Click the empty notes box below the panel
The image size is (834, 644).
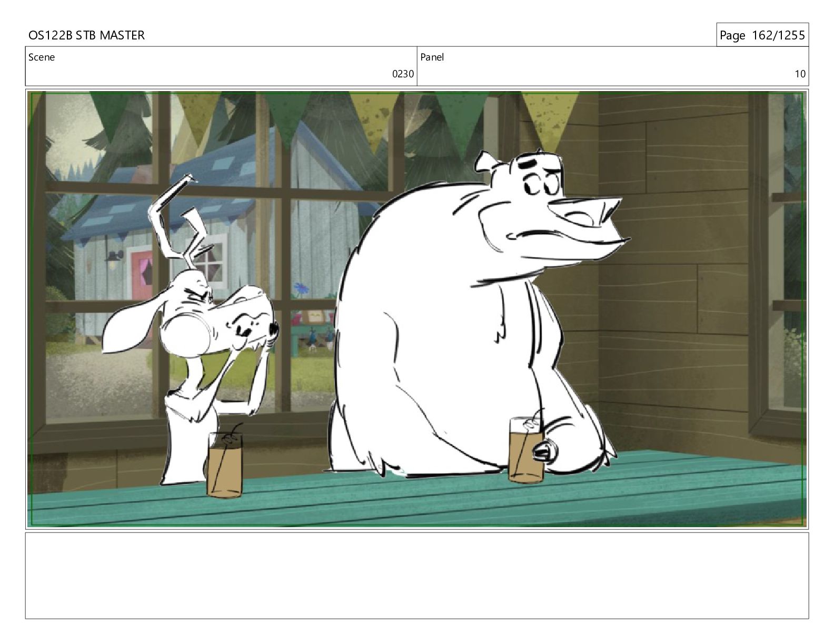pyautogui.click(x=417, y=576)
